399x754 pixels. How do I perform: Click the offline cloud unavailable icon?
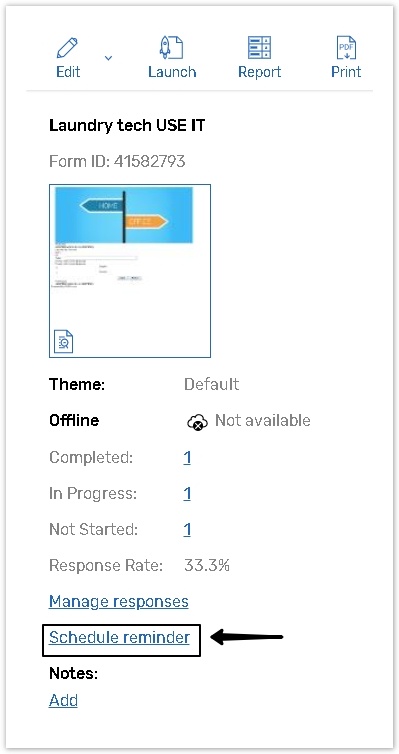[x=197, y=422]
